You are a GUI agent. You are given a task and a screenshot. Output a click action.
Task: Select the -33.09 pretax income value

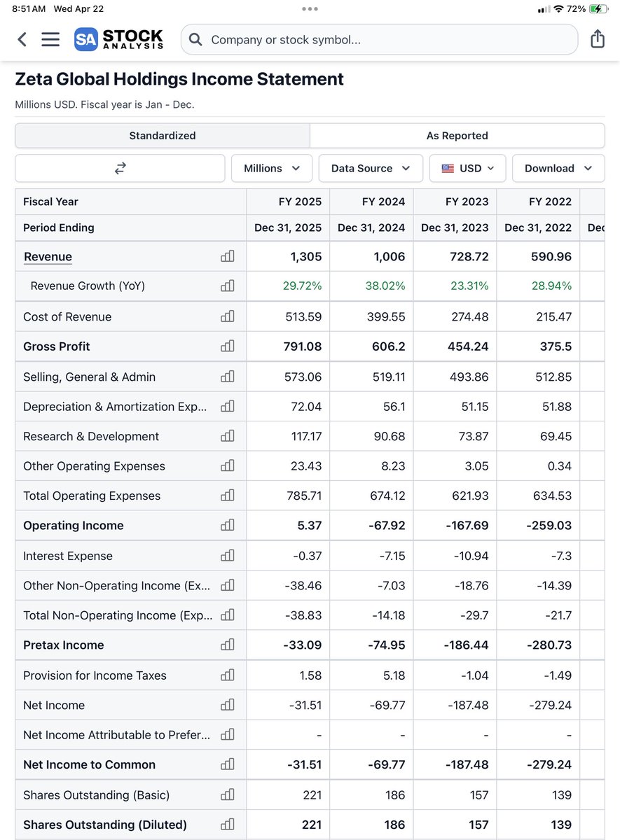[x=303, y=645]
